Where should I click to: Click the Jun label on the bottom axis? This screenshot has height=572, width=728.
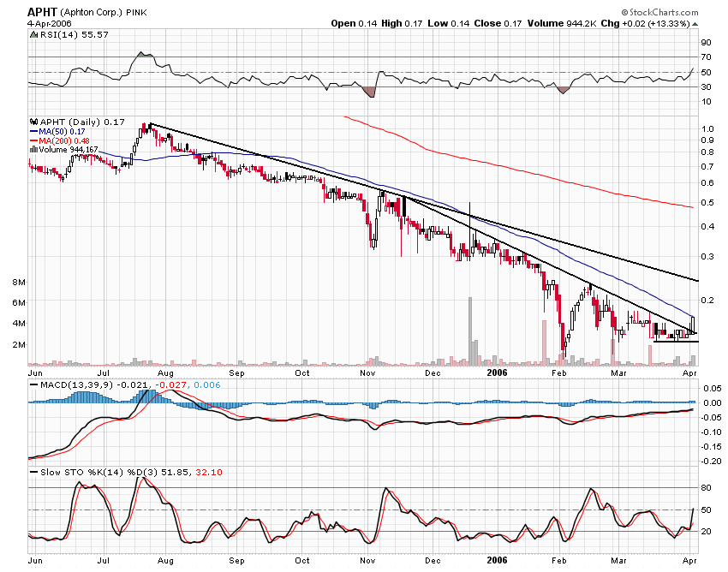click(35, 560)
